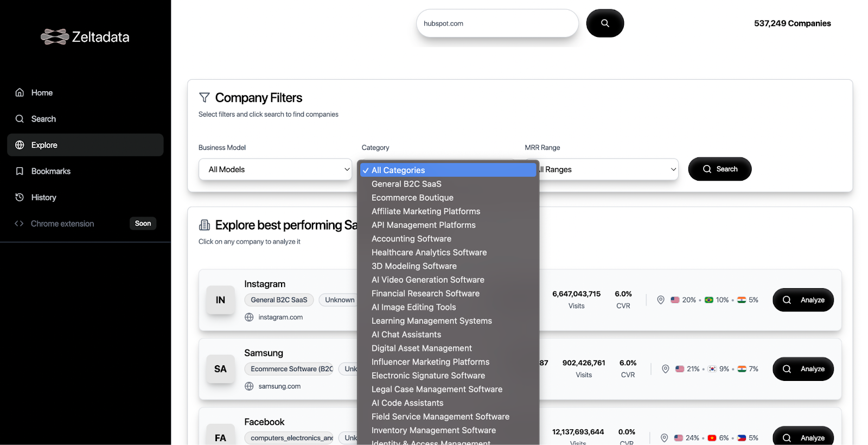The width and height of the screenshot is (868, 445).
Task: Choose API Management Platforms category option
Action: [448, 225]
